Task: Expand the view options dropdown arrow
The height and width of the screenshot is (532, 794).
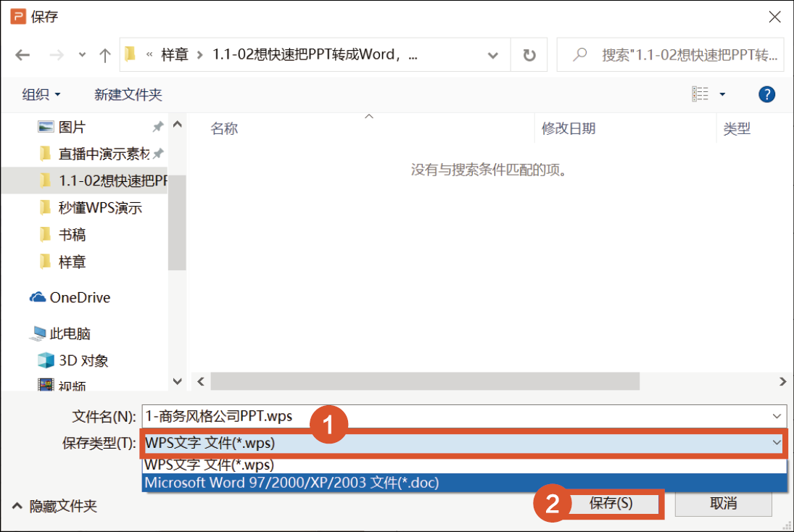Action: point(722,94)
